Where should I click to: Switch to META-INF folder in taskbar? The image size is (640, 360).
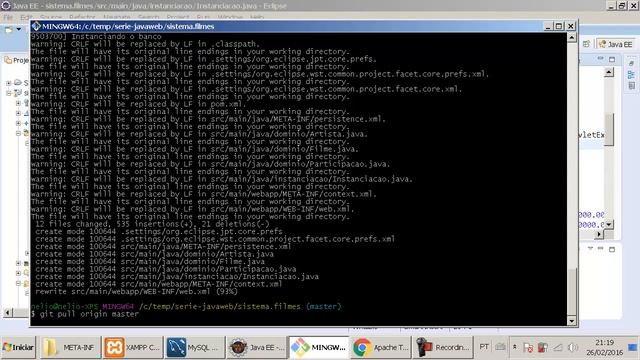(70, 347)
